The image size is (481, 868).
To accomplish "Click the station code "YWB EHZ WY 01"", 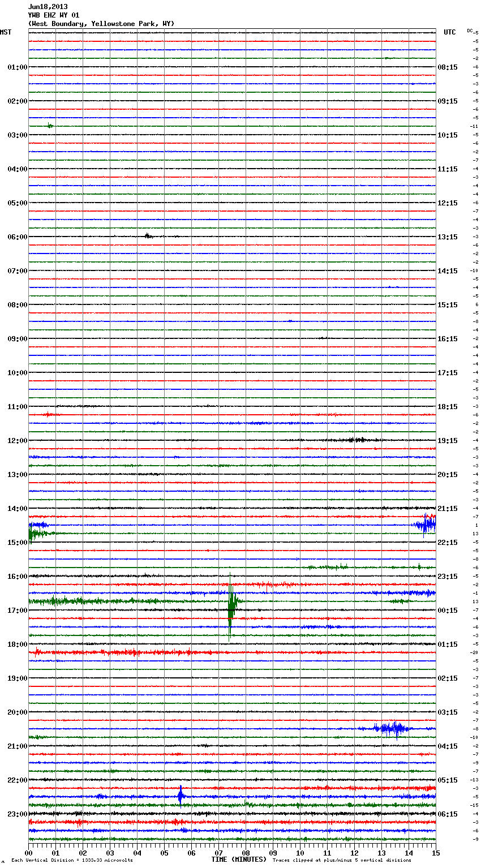I will (54, 15).
